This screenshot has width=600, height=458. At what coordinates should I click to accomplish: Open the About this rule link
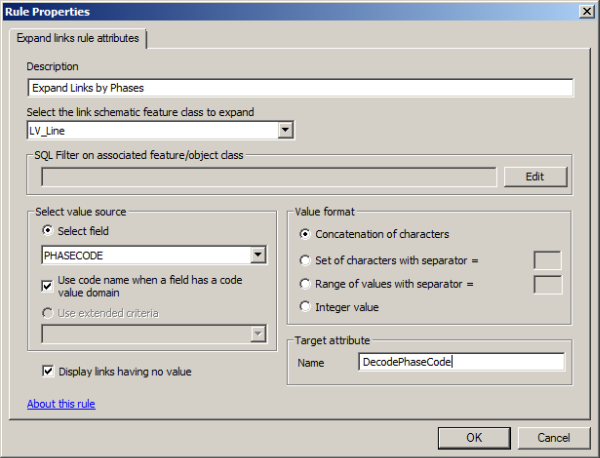(61, 404)
